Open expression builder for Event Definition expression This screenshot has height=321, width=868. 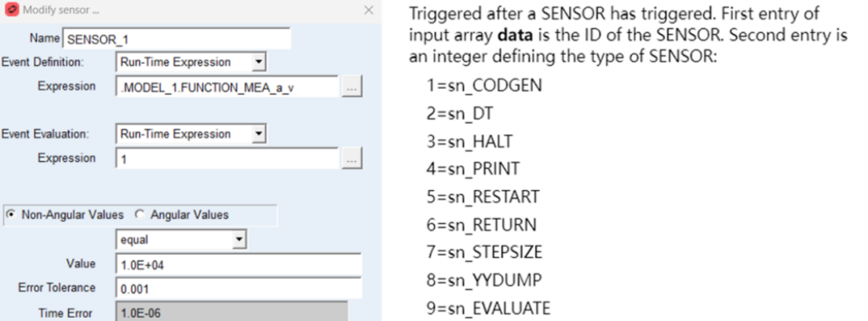(352, 87)
